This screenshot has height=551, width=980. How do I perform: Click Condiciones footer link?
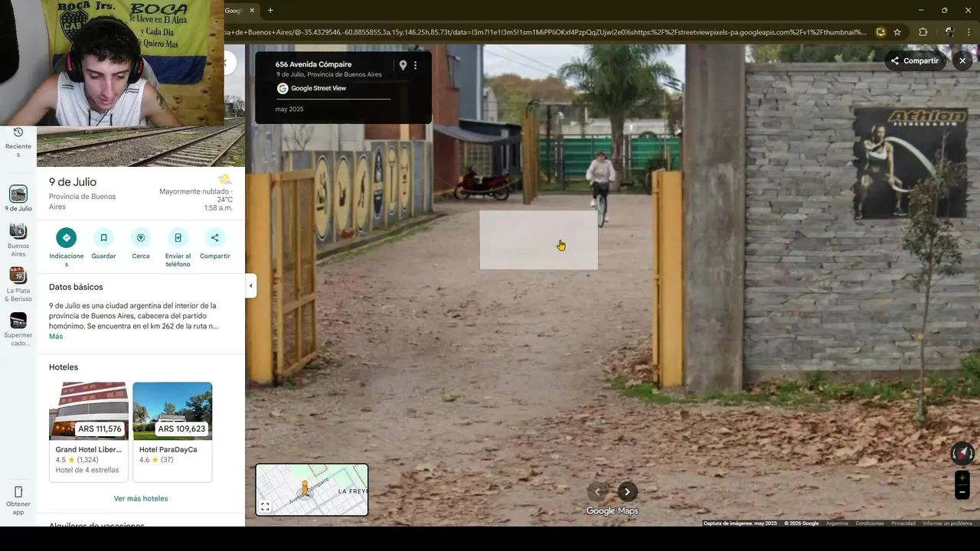click(x=870, y=523)
